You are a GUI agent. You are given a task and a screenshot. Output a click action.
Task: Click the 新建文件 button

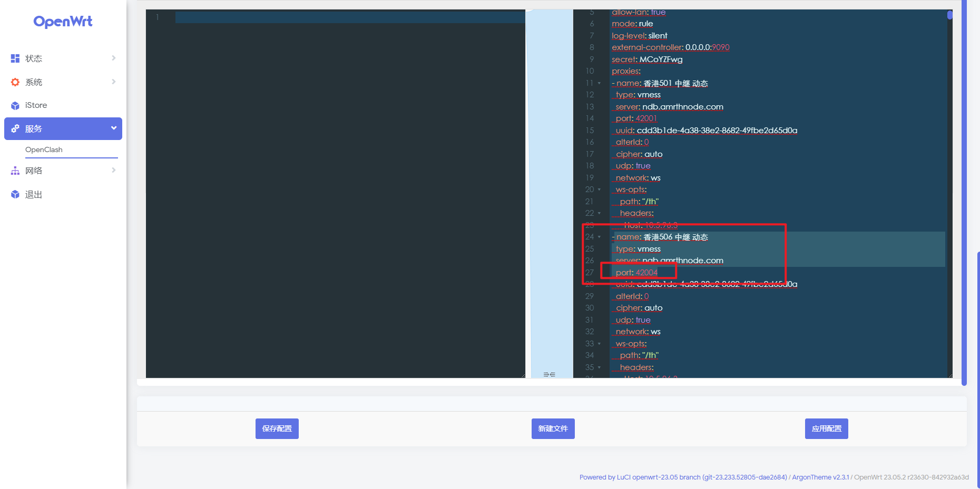553,428
